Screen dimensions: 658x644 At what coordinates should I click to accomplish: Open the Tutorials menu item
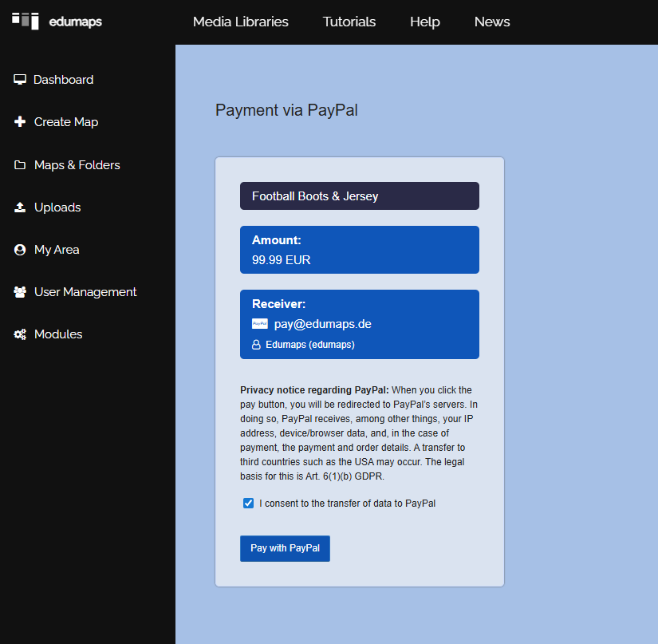(349, 22)
